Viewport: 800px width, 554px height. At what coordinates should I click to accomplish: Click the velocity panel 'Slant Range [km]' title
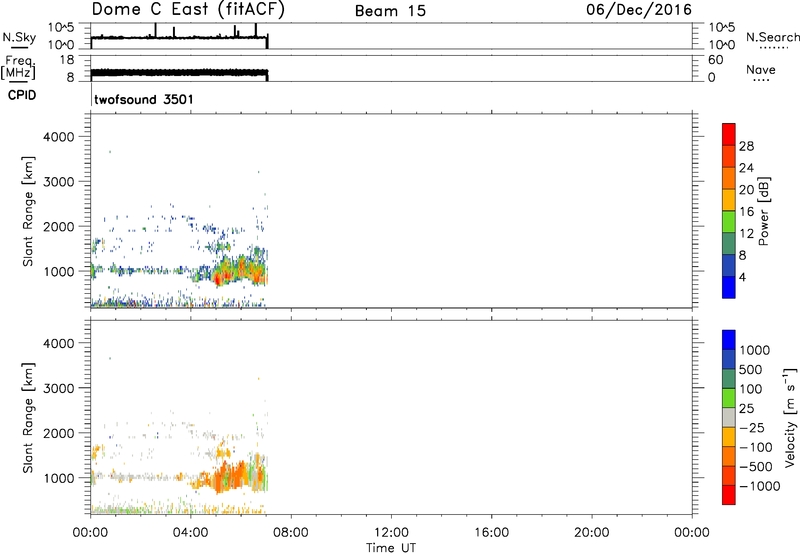click(28, 418)
